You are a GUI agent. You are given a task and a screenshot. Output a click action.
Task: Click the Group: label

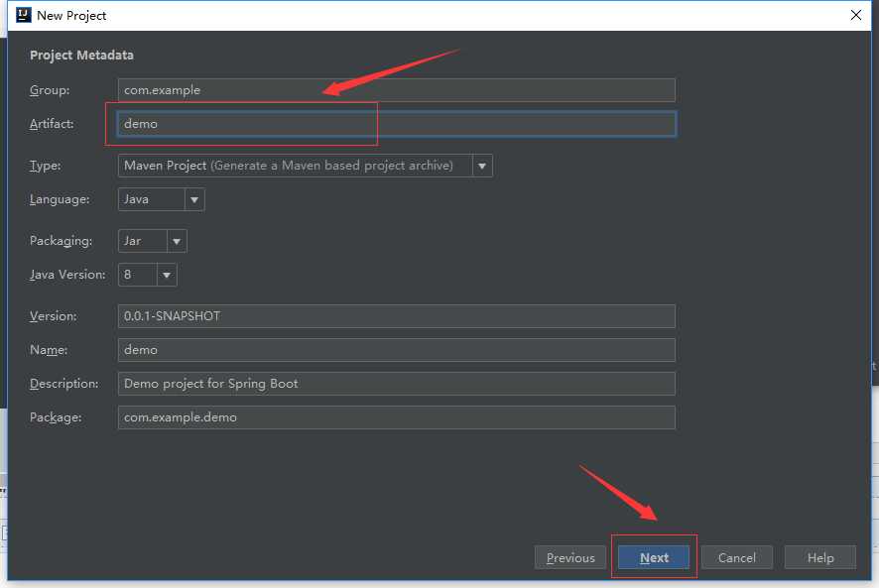(50, 90)
